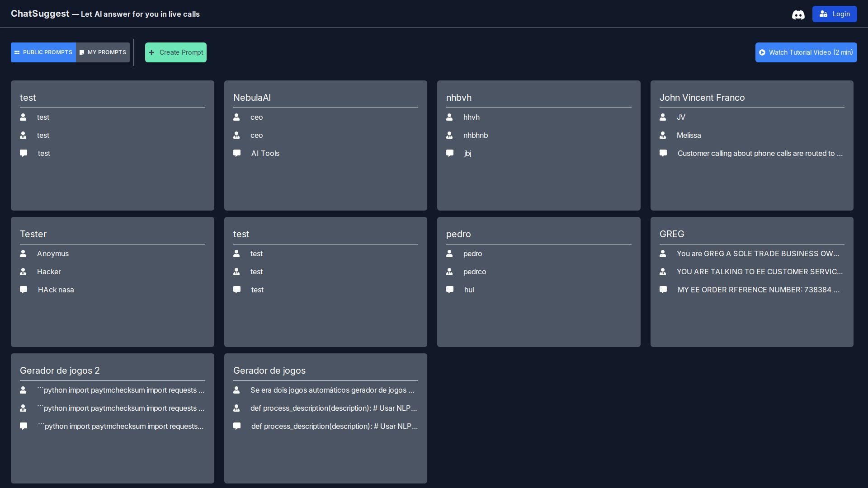Click the user icon beside "Anoymus"
The height and width of the screenshot is (488, 868).
23,253
